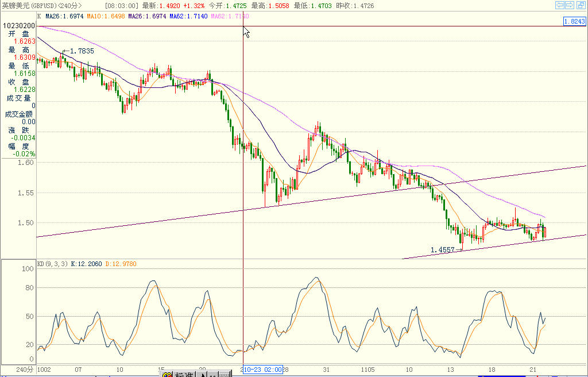The image size is (588, 377).
Task: Click the 50 level on KD axis
Action: tap(29, 317)
